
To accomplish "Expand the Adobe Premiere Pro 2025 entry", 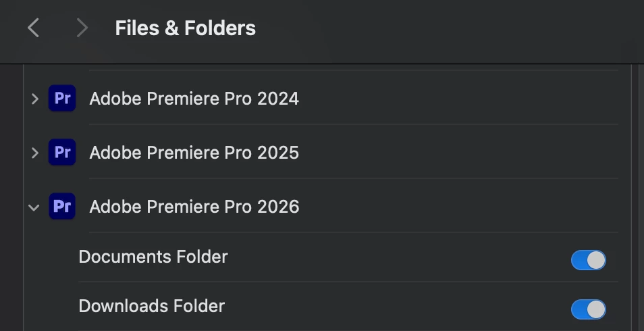I will pyautogui.click(x=35, y=153).
